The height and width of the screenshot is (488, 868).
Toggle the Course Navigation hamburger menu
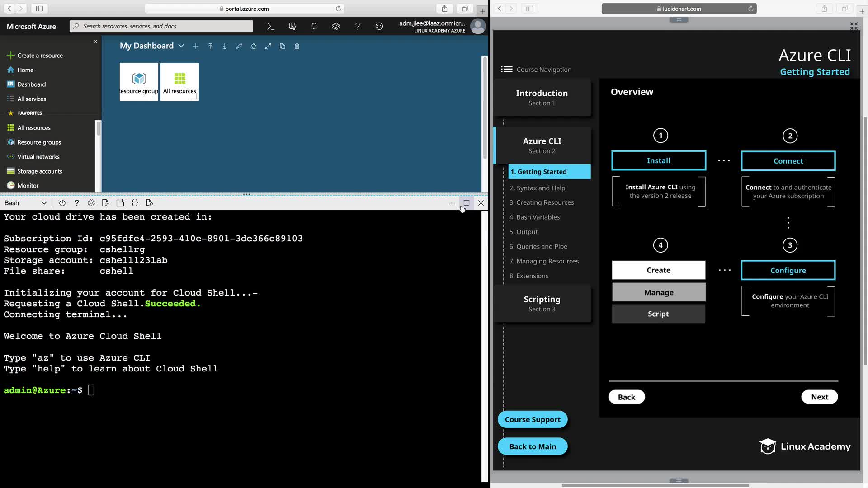pos(506,69)
